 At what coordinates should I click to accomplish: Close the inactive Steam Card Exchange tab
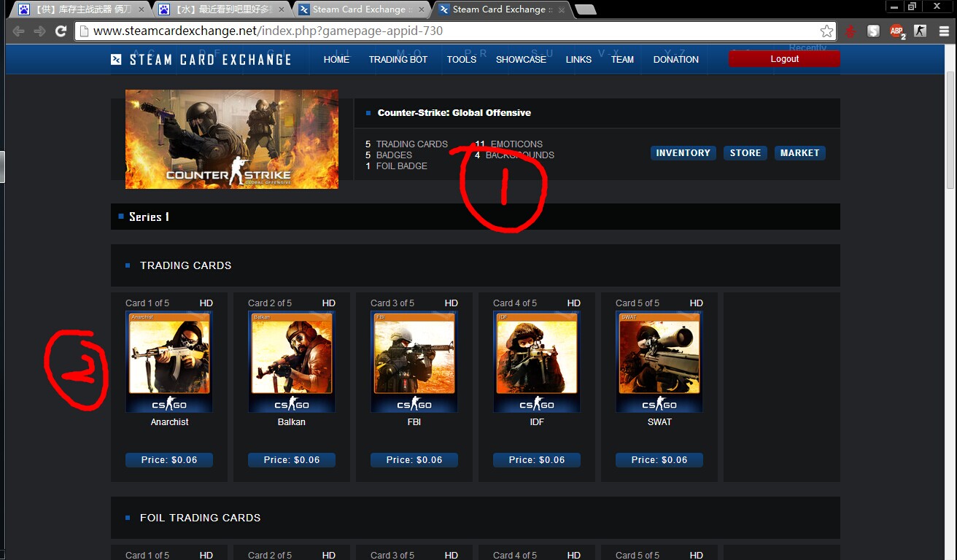[422, 9]
